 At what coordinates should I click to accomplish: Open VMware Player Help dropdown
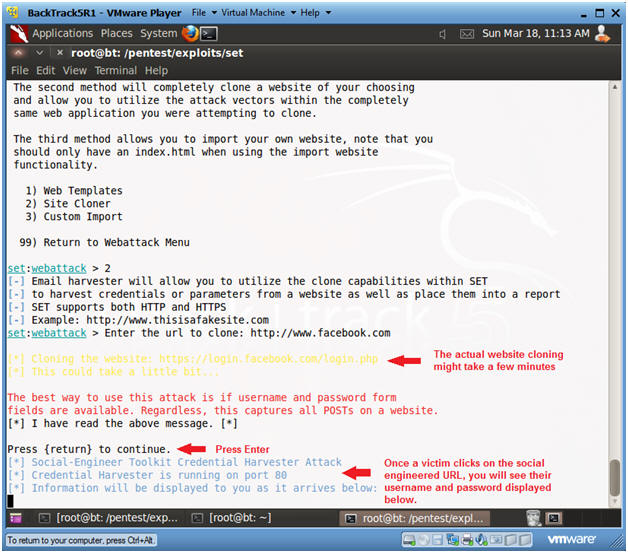point(316,13)
